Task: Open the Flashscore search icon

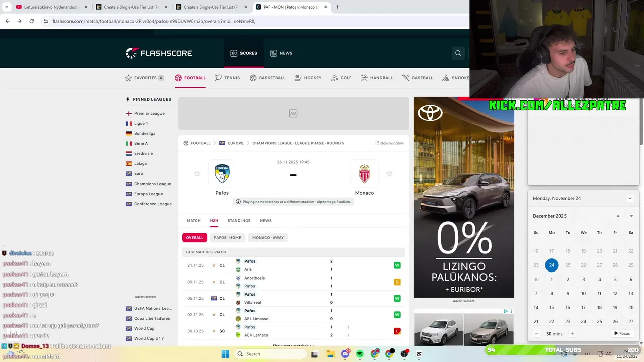Action: (x=458, y=53)
